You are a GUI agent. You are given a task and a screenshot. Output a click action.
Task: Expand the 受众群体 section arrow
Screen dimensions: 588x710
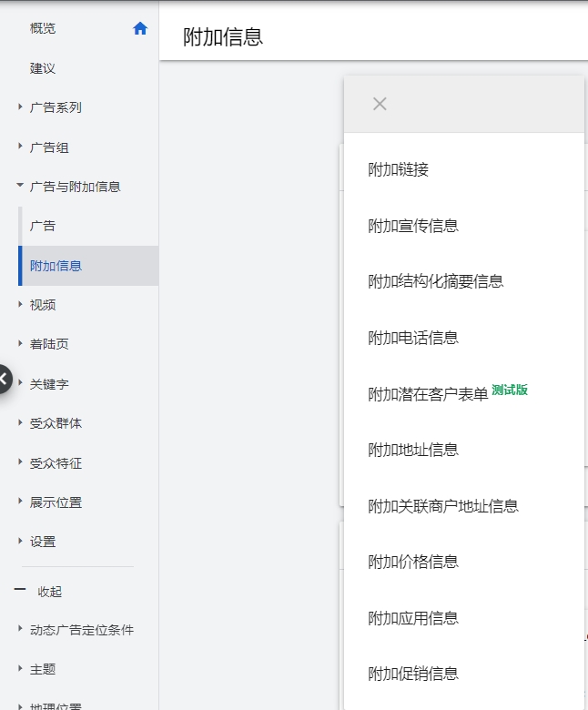[20, 422]
